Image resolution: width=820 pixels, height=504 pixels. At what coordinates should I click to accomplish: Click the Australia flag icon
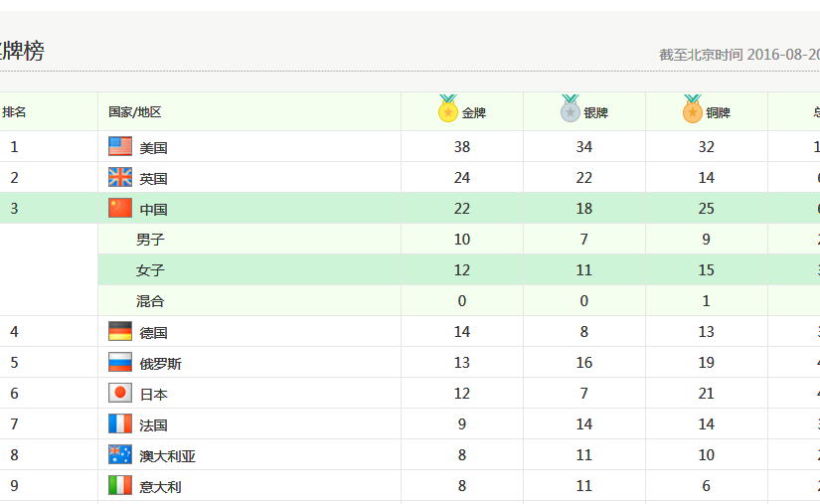tap(120, 455)
